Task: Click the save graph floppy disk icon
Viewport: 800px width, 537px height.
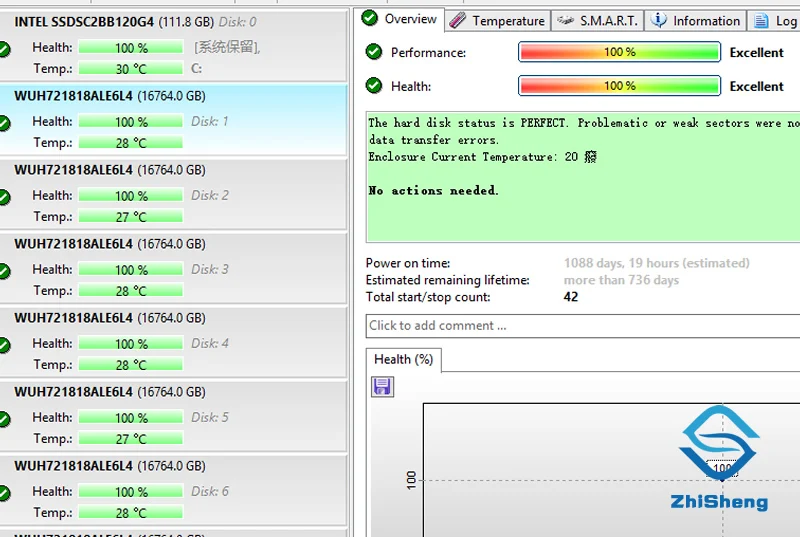Action: click(382, 387)
